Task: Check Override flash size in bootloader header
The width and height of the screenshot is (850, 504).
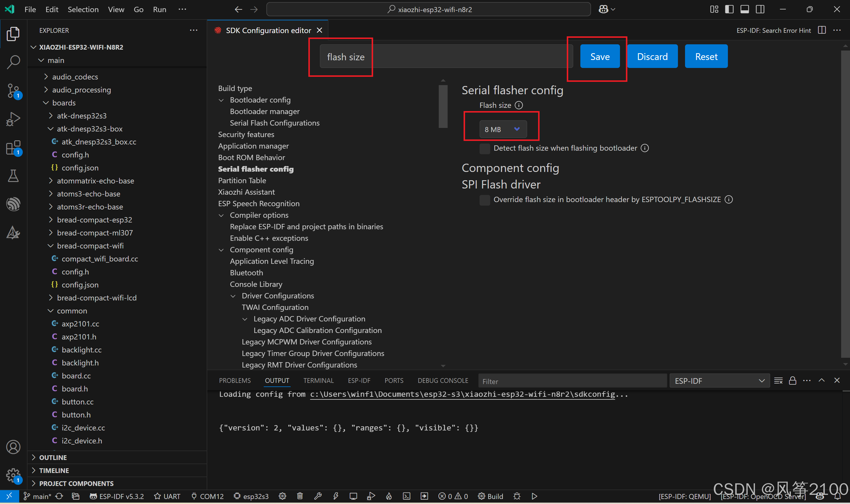Action: 485,200
